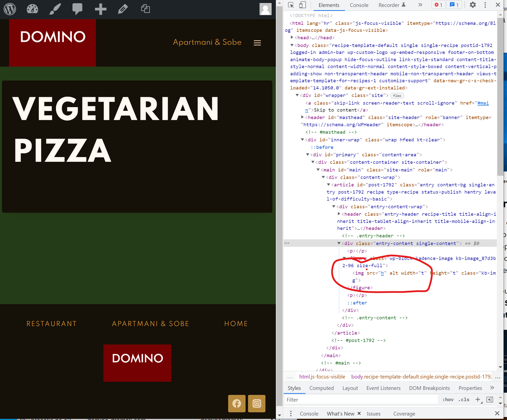507x420 pixels.
Task: Expand the head element node
Action: (292, 37)
